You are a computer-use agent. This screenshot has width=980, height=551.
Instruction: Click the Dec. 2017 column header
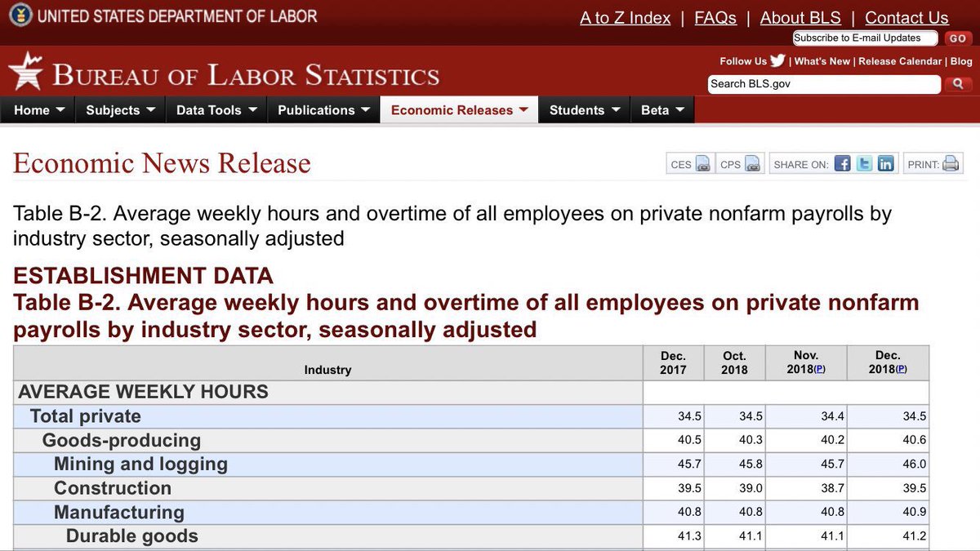coord(674,362)
